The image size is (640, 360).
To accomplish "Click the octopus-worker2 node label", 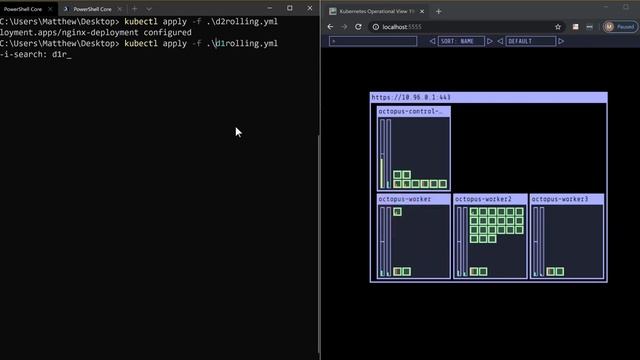I will click(490, 199).
